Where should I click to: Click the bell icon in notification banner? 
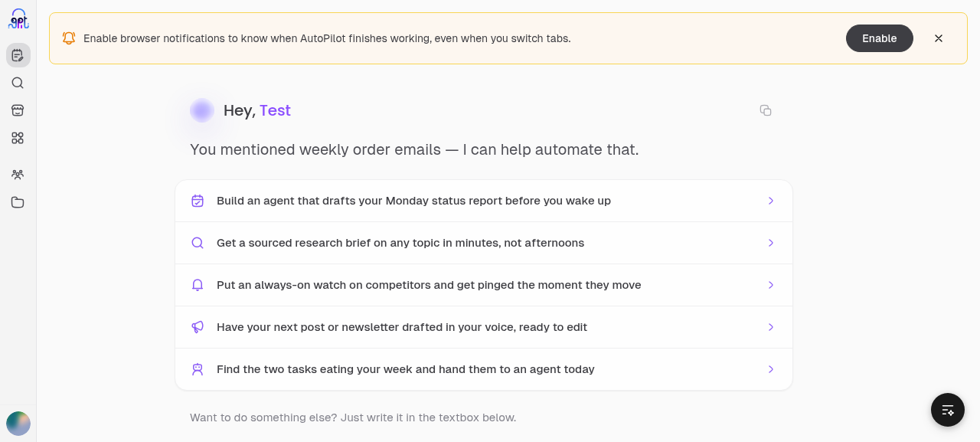(x=69, y=38)
